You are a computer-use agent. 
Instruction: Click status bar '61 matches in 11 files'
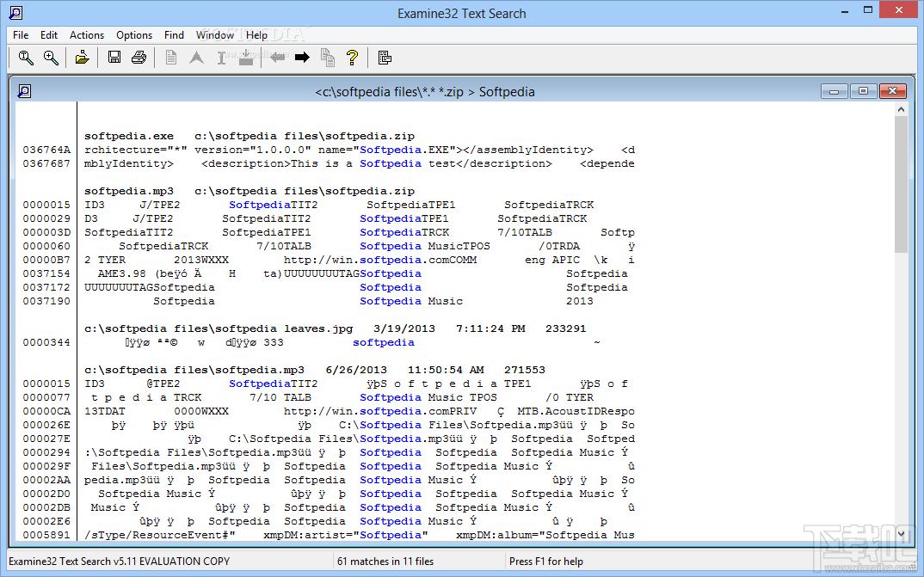click(x=385, y=562)
